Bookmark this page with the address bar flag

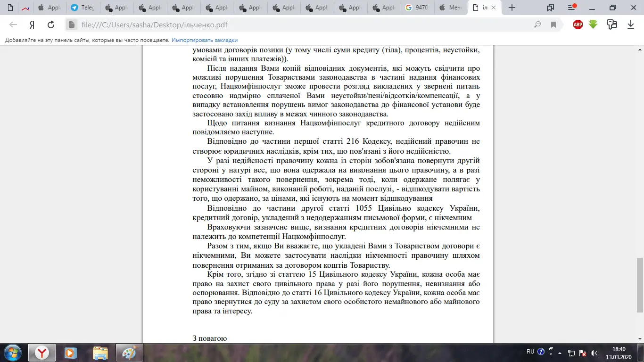(x=554, y=25)
